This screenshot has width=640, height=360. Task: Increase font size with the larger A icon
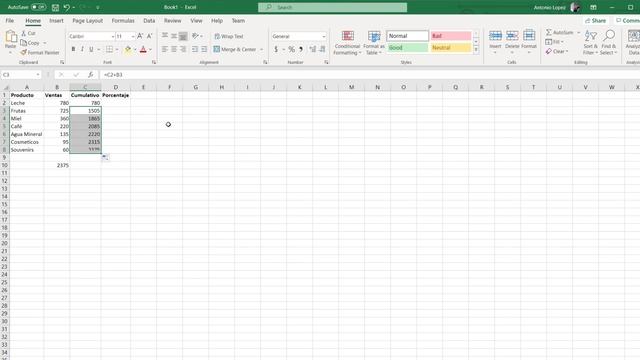point(140,36)
